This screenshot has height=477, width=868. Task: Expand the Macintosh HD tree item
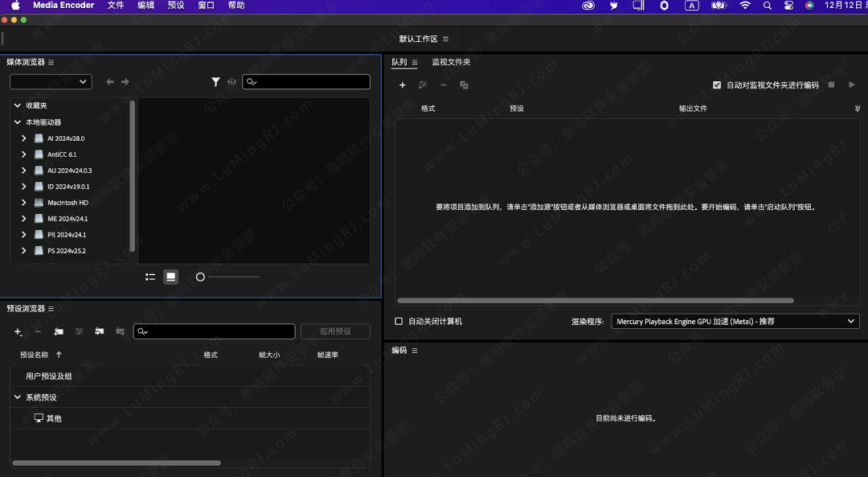coord(23,202)
